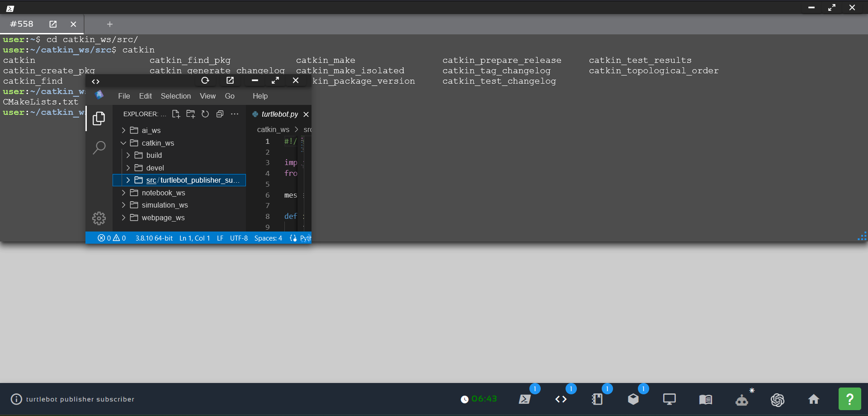Click the New Folder icon in Explorer
The width and height of the screenshot is (868, 416).
click(190, 114)
